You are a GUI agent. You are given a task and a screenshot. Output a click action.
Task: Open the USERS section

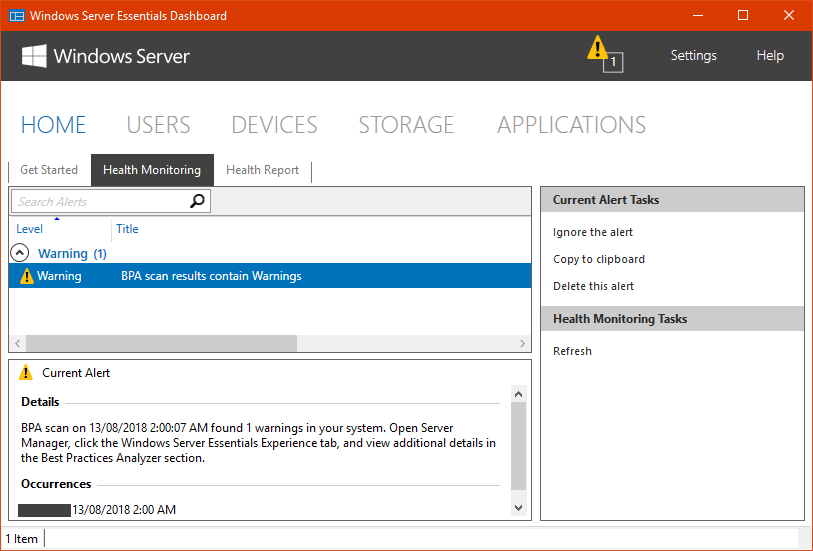click(x=159, y=125)
